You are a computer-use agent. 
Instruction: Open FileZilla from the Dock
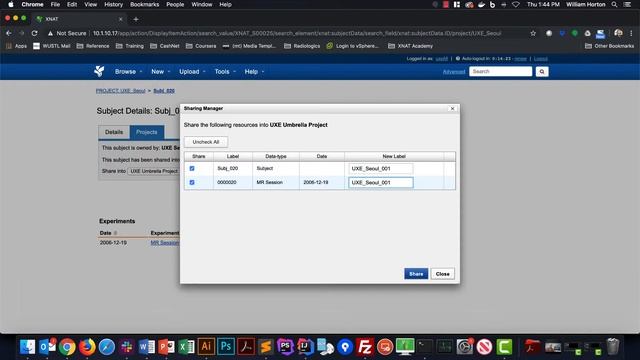(x=364, y=347)
